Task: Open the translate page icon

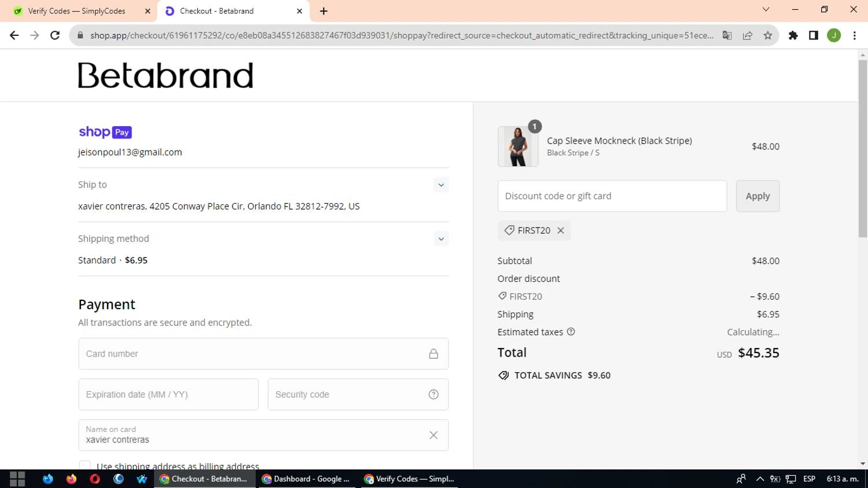Action: point(727,35)
